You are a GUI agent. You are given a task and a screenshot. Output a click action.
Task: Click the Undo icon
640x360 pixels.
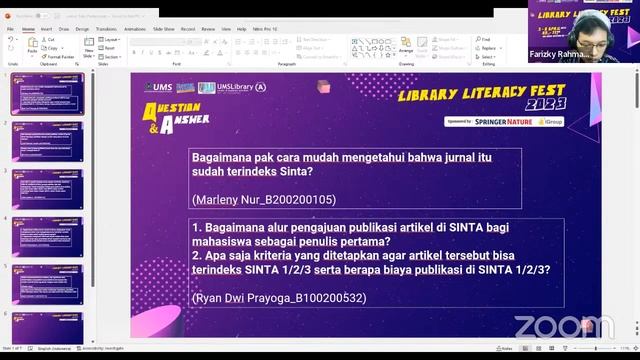[11, 39]
